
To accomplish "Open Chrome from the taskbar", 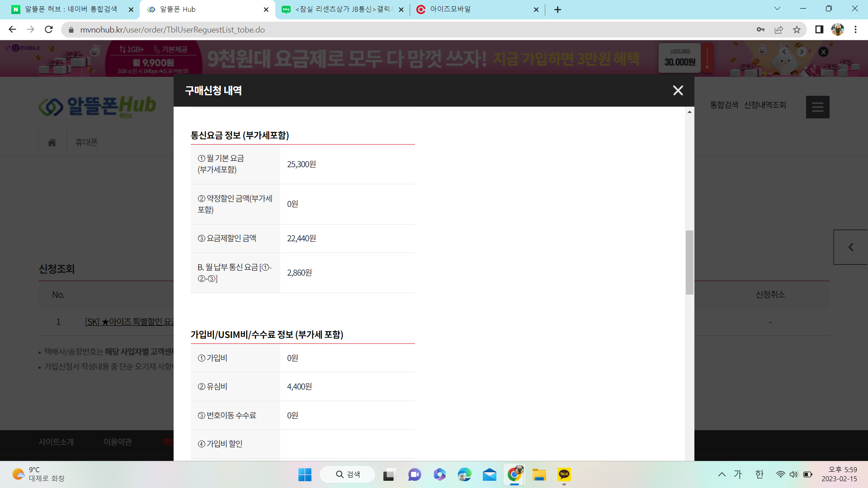I will (514, 474).
